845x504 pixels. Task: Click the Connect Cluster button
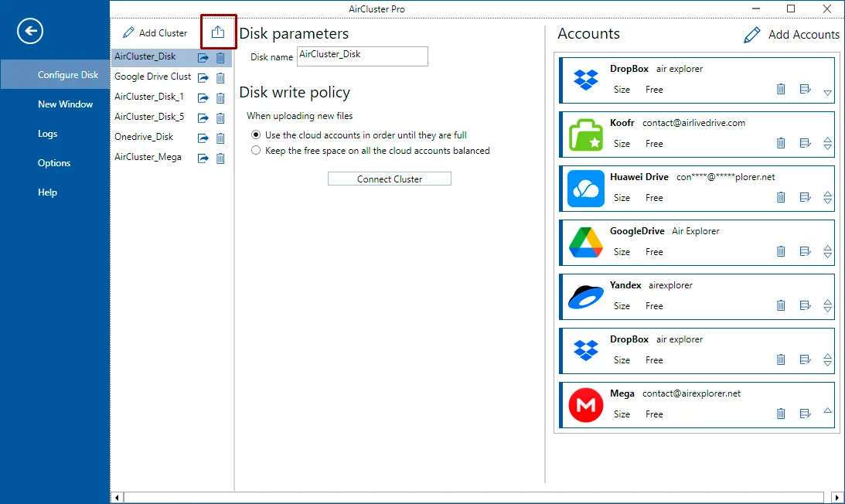click(x=389, y=179)
